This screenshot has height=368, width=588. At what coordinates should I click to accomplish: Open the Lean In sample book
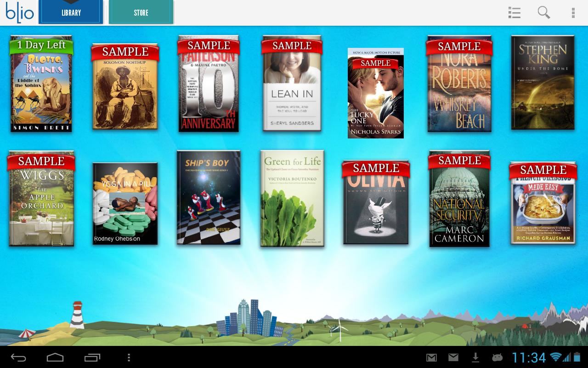(x=292, y=85)
